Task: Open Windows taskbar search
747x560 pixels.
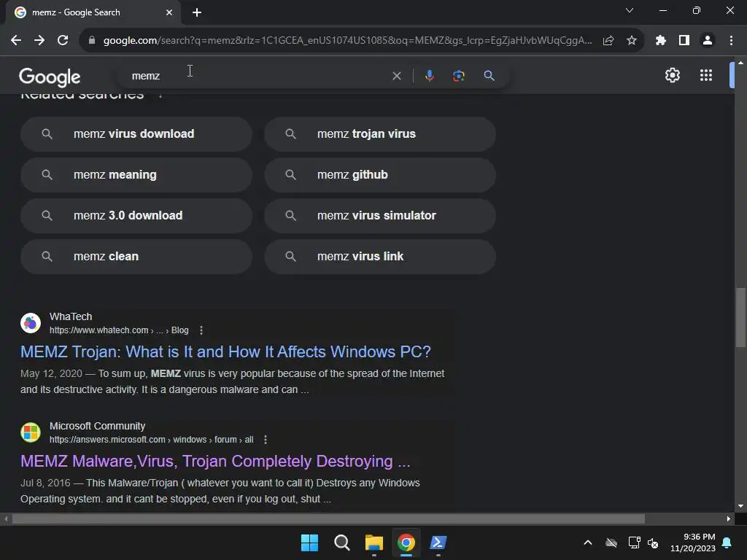Action: click(x=341, y=542)
